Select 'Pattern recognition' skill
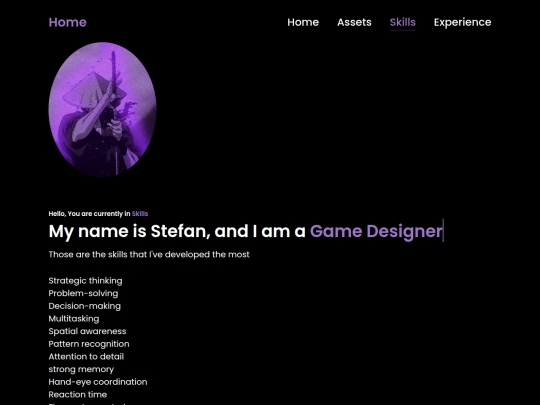 tap(89, 344)
